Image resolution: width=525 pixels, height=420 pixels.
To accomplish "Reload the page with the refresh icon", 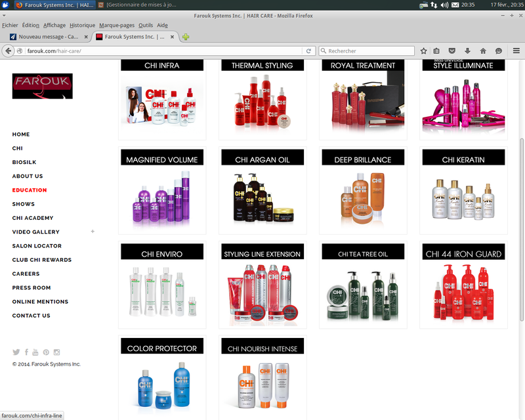I will [x=308, y=51].
